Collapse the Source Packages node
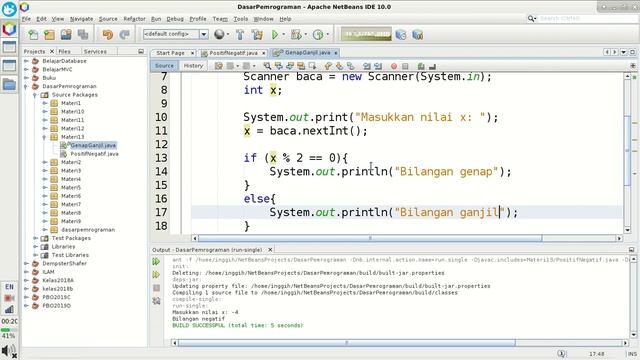The image size is (640, 360). point(35,95)
